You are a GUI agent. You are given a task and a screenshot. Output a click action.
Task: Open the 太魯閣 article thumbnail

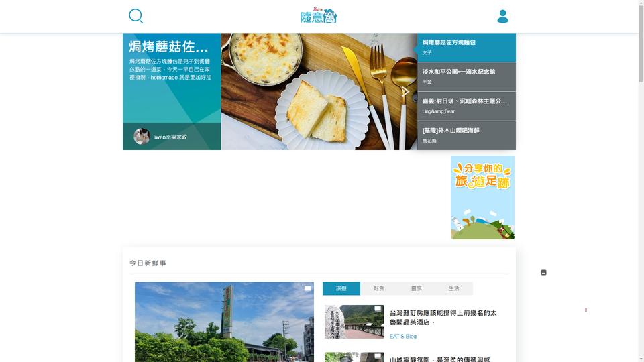354,322
